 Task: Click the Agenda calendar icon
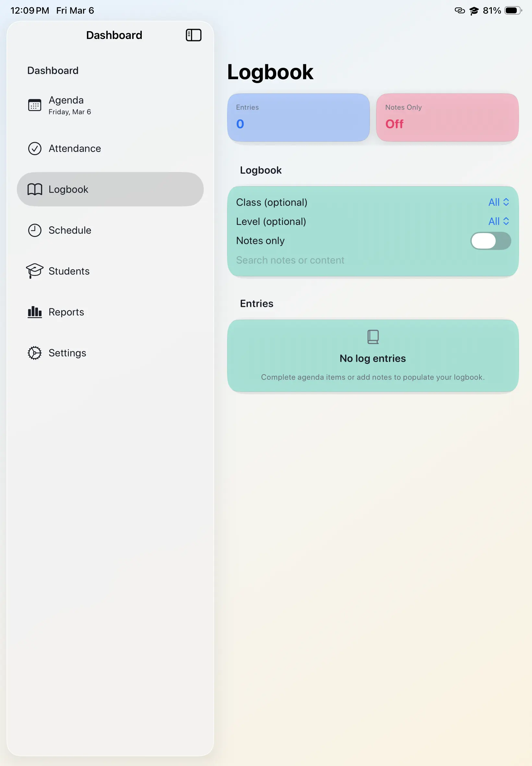point(35,105)
